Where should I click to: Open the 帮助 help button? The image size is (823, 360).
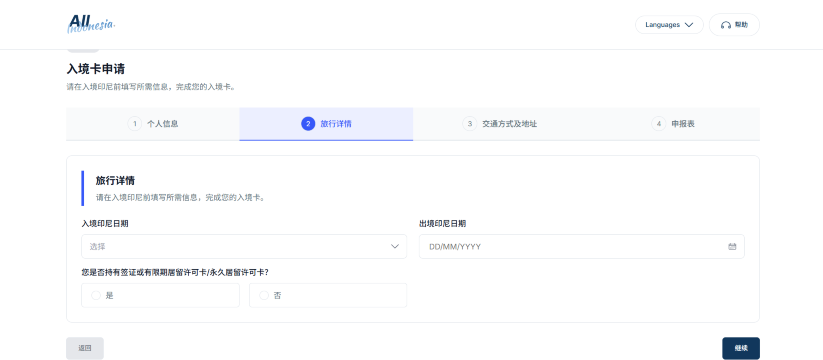pyautogui.click(x=734, y=25)
